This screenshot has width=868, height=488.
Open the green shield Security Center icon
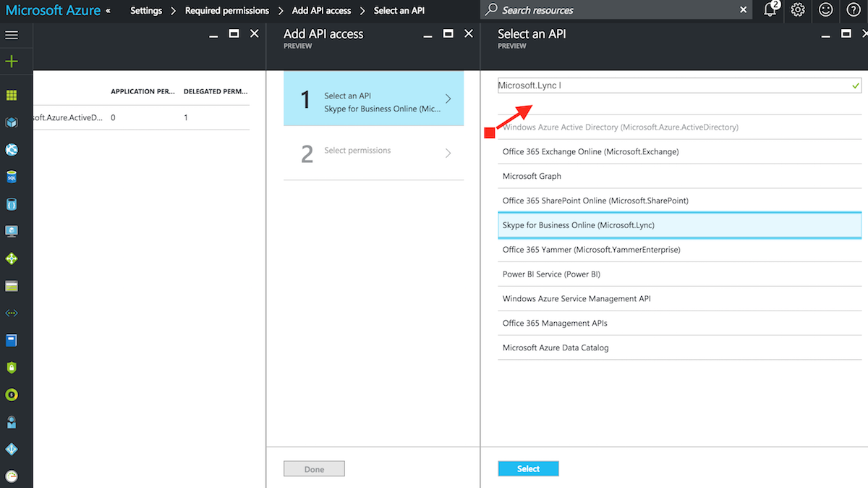click(x=12, y=368)
